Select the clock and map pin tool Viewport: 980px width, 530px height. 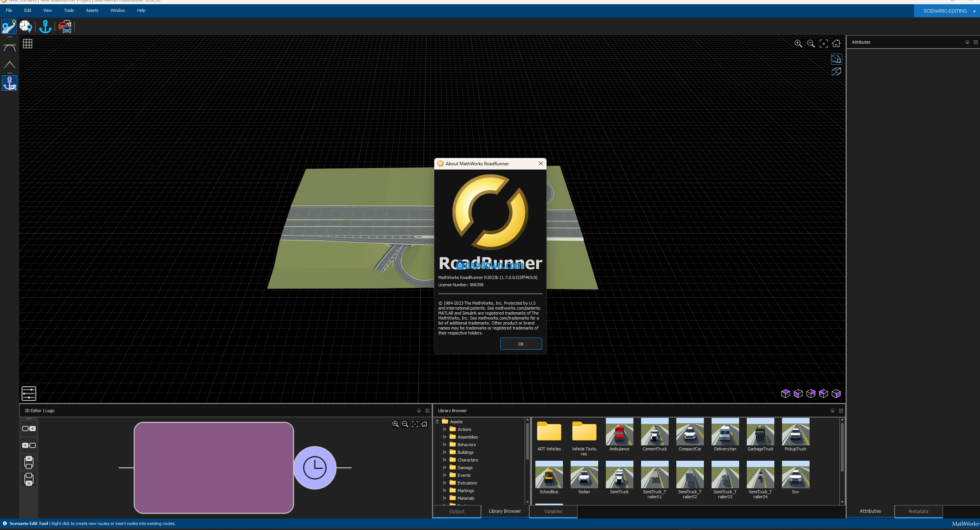26,27
